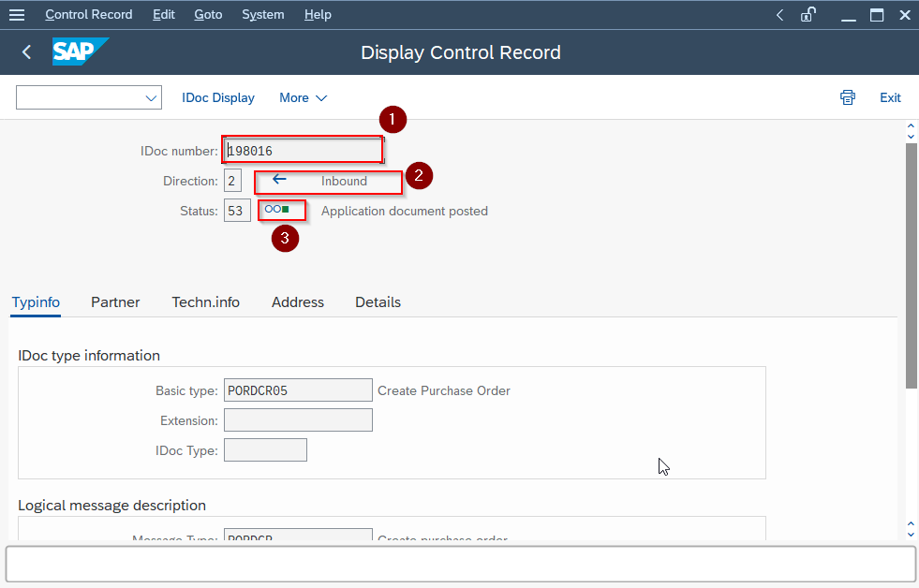
Task: Open the Techn.info tab
Action: (206, 302)
